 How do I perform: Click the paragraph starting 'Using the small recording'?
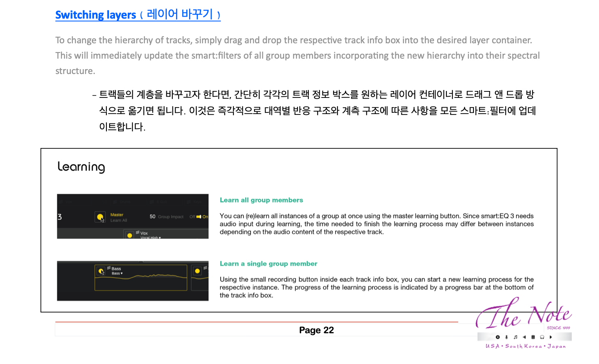coord(377,287)
